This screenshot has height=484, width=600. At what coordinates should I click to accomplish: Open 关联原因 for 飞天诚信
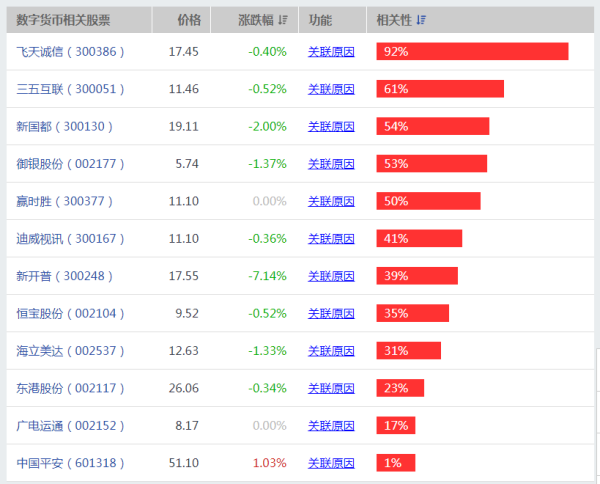(331, 52)
